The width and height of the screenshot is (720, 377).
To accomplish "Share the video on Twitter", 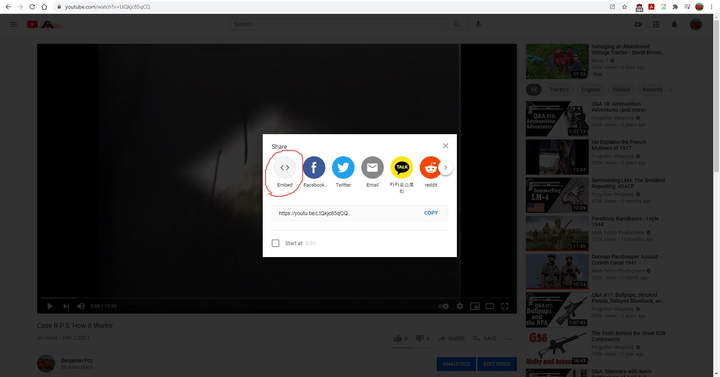I will (x=343, y=168).
